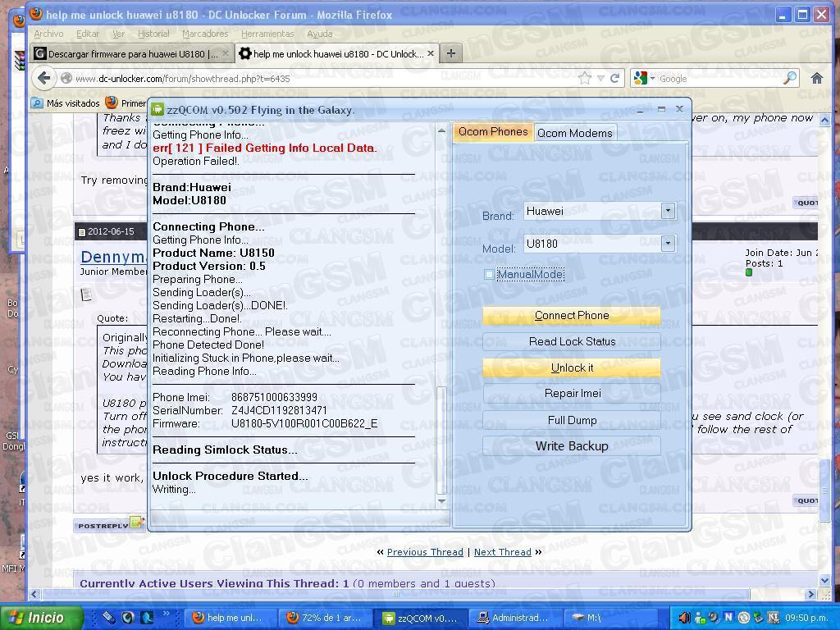This screenshot has height=630, width=840.
Task: Switch to help me unl... taskbar item
Action: 231,618
